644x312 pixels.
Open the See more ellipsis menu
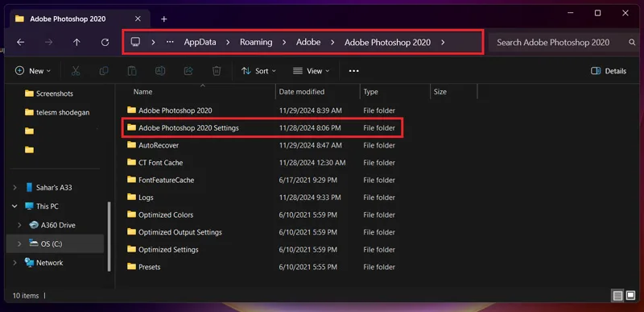click(353, 71)
